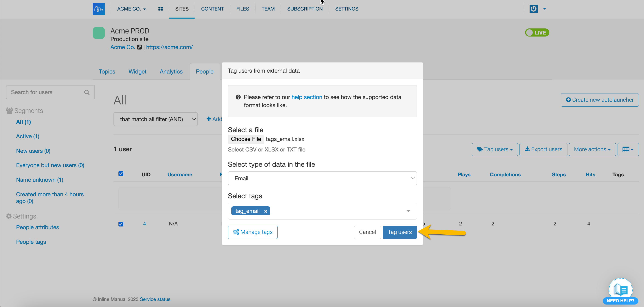Screen dimensions: 644x307
Task: Switch to the Analytics tab
Action: click(171, 71)
